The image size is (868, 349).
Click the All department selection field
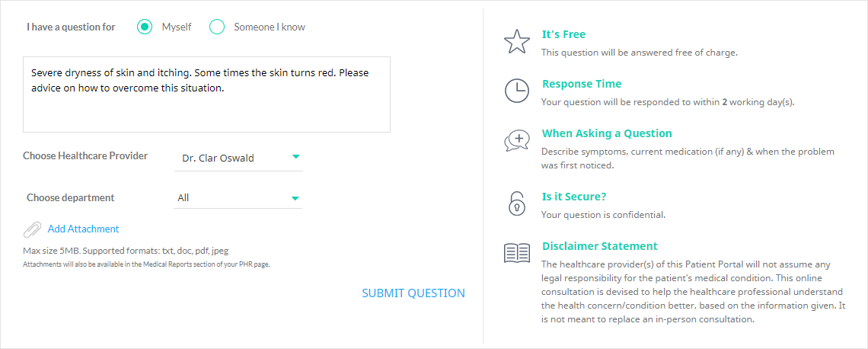tap(238, 198)
